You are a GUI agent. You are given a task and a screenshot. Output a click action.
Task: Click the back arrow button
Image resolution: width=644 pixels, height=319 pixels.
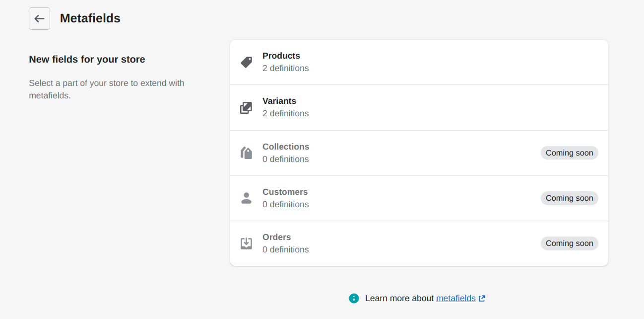pos(39,19)
